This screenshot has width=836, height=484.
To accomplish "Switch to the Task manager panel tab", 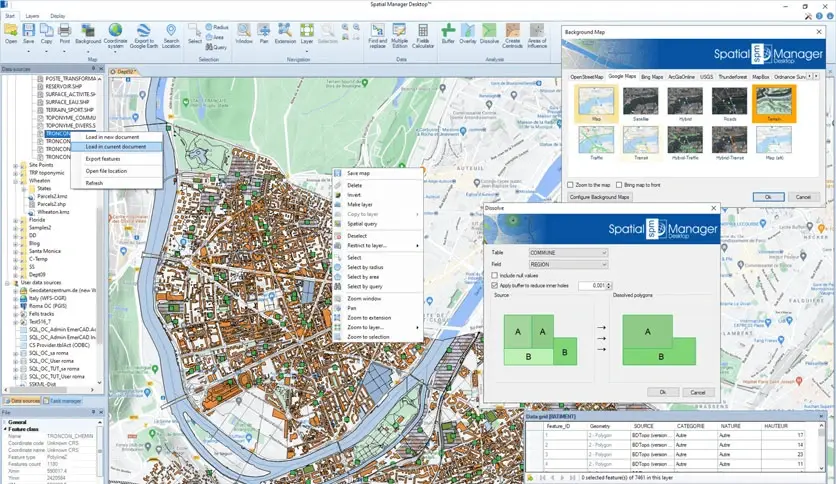I will [x=62, y=401].
